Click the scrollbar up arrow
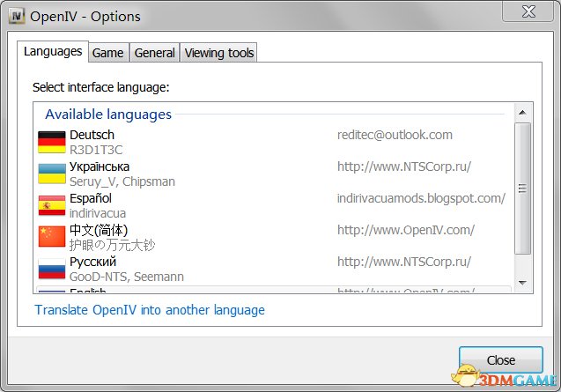 coord(522,113)
